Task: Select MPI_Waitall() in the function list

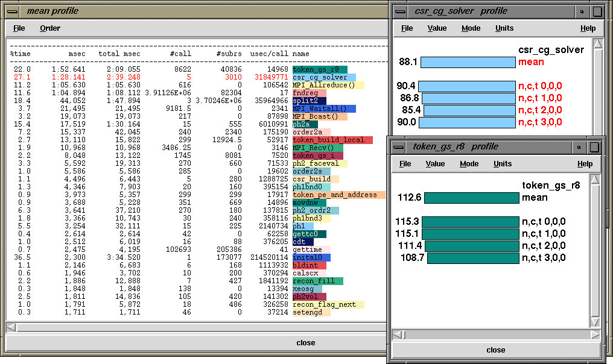Action: (324, 108)
